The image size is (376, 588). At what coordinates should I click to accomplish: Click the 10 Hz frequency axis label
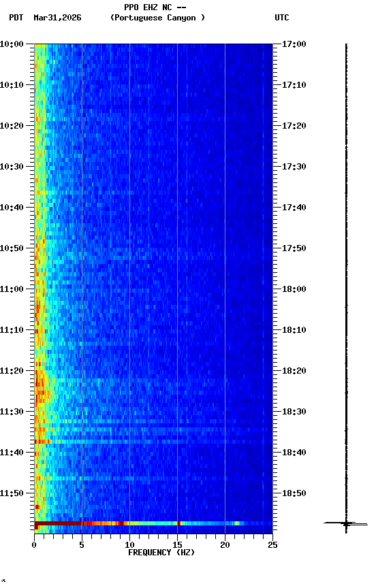point(129,545)
